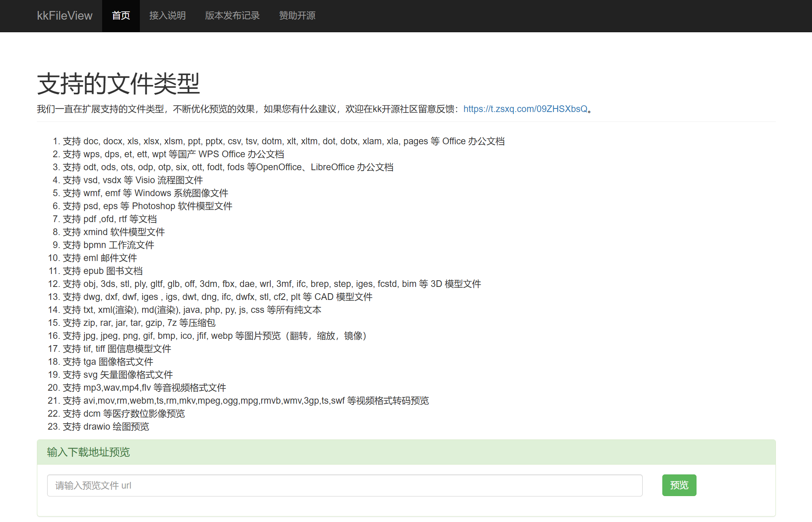The height and width of the screenshot is (522, 812).
Task: Click the WPS Office 办公文档 list item
Action: pos(173,154)
